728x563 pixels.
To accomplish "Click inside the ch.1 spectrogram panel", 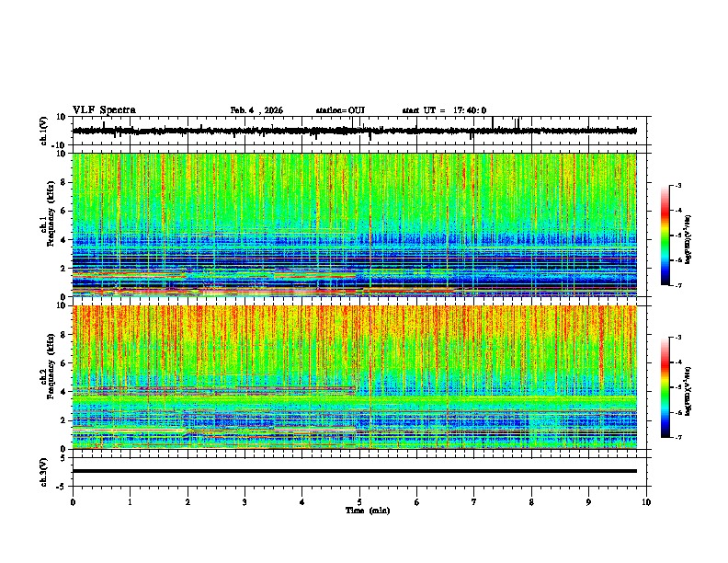I will click(x=354, y=224).
